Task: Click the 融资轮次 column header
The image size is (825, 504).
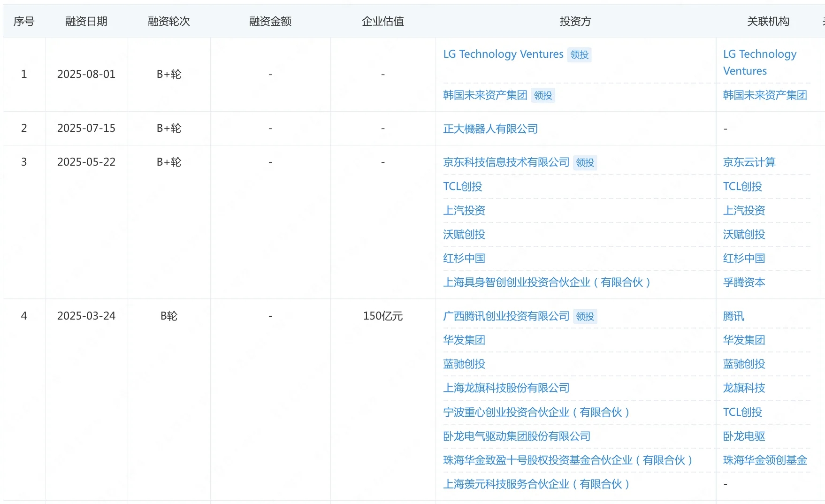Action: 169,21
